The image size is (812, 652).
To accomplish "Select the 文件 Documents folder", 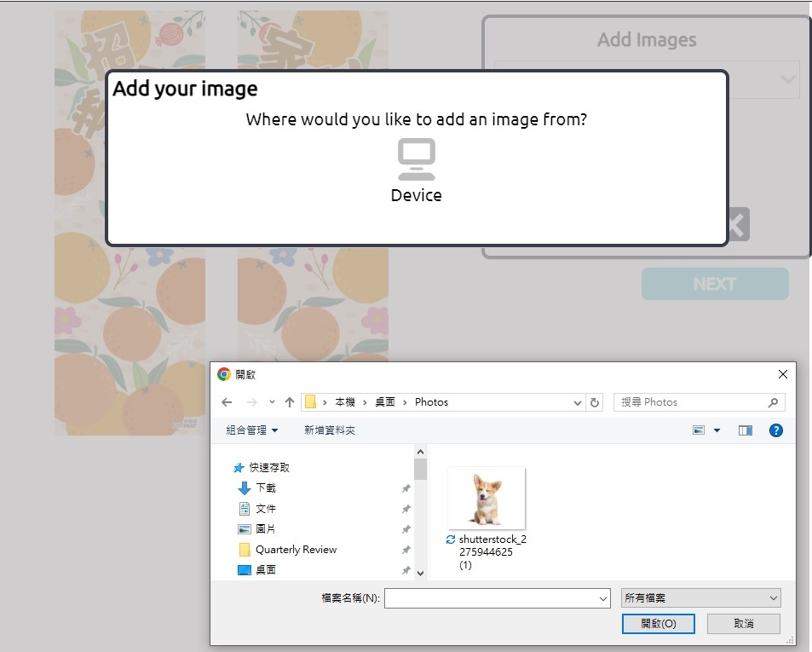I will (265, 509).
